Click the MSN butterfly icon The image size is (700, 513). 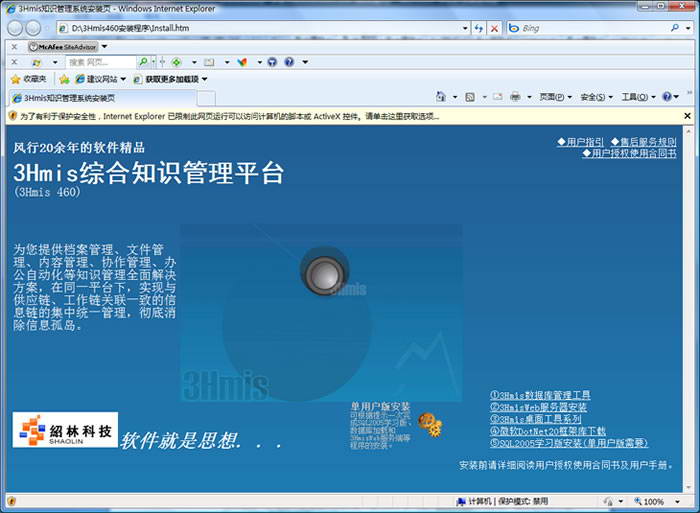pos(242,62)
